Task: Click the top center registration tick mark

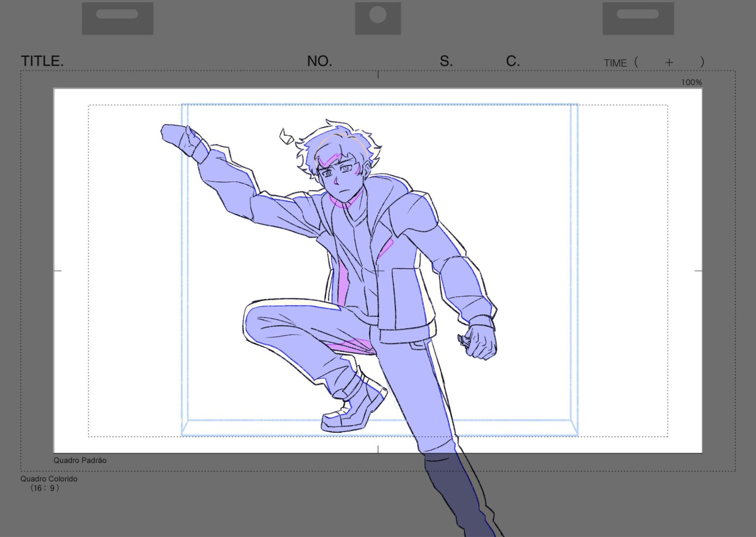Action: coord(378,74)
